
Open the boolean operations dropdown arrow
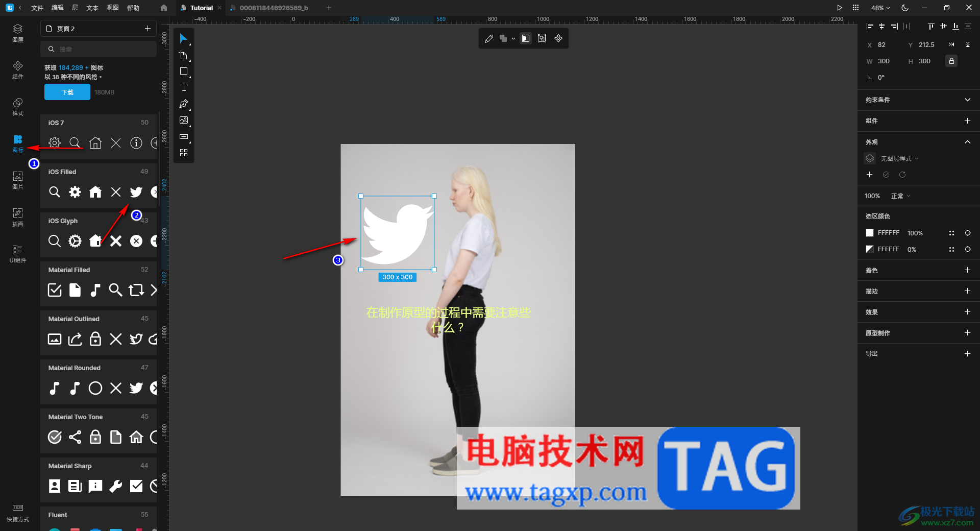coord(513,39)
